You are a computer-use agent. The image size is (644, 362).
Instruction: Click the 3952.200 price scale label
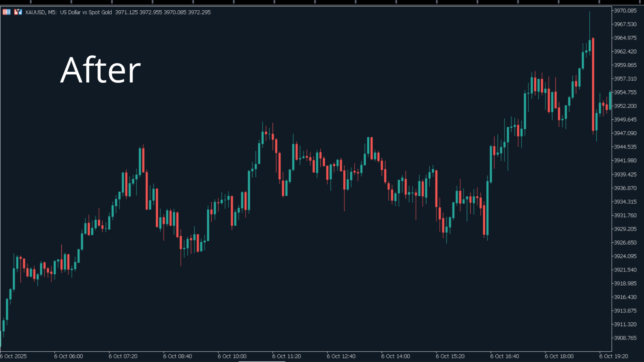625,106
